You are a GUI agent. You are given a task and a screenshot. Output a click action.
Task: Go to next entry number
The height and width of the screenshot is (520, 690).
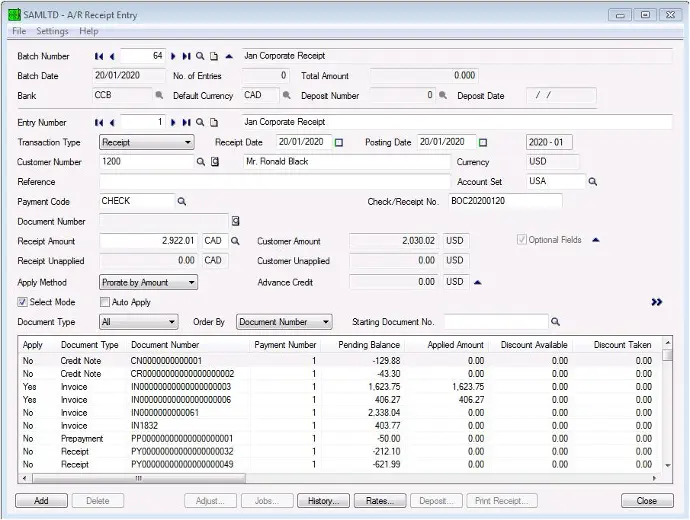[173, 123]
